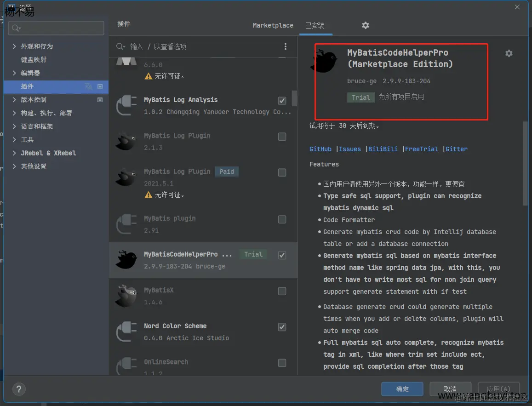This screenshot has width=532, height=406.
Task: Click MyBatisCodeHelperPro bird icon in list
Action: coord(126,260)
